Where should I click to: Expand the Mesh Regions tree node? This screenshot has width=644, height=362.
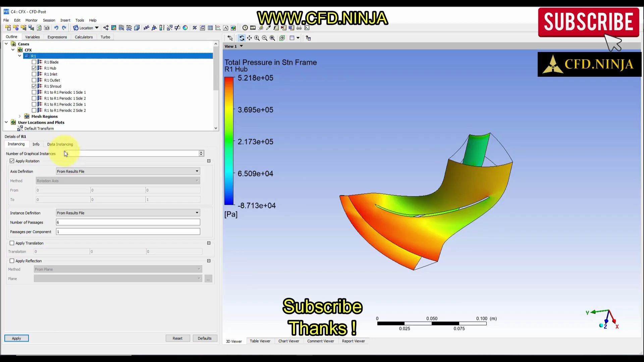point(20,116)
